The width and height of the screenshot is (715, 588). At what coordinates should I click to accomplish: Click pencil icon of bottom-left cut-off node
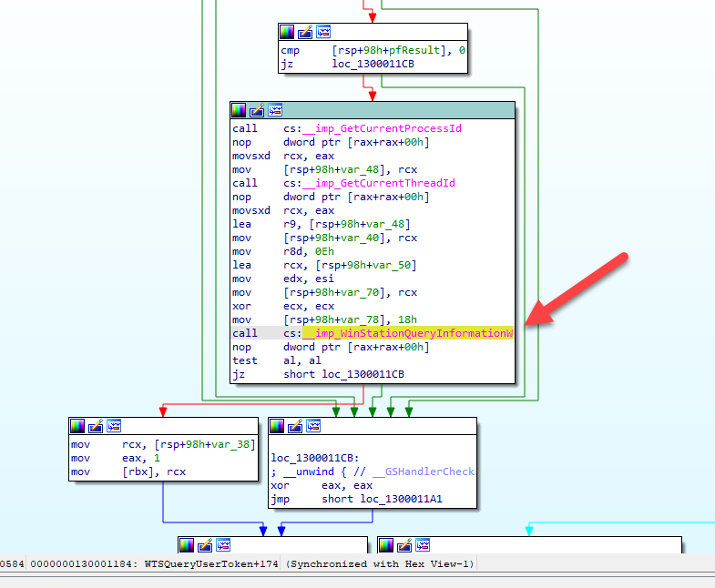click(x=205, y=545)
